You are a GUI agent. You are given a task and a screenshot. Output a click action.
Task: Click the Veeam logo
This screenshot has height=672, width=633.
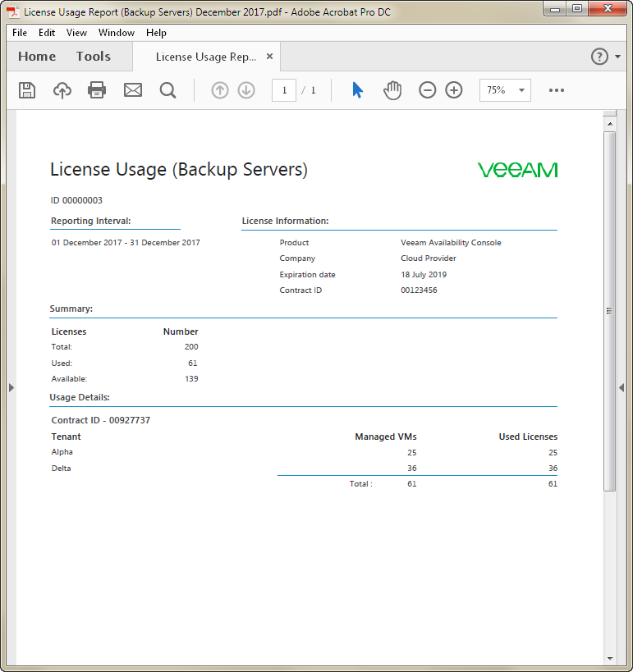(x=517, y=170)
